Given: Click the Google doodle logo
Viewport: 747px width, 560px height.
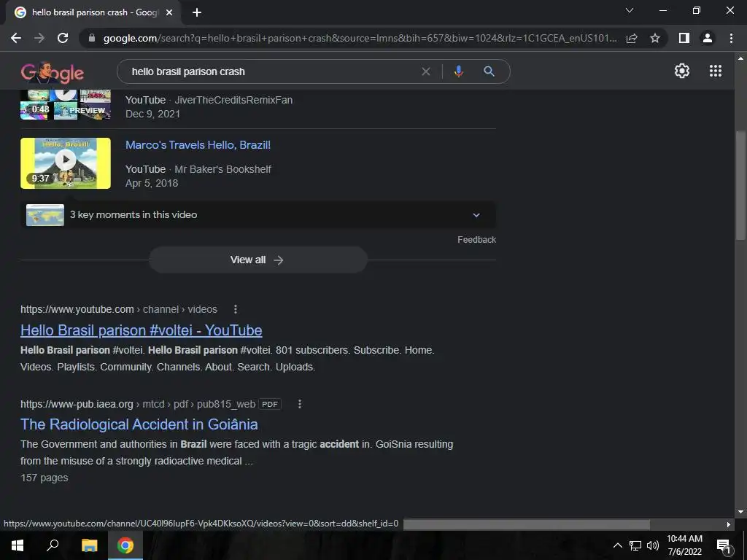Looking at the screenshot, I should [53, 72].
